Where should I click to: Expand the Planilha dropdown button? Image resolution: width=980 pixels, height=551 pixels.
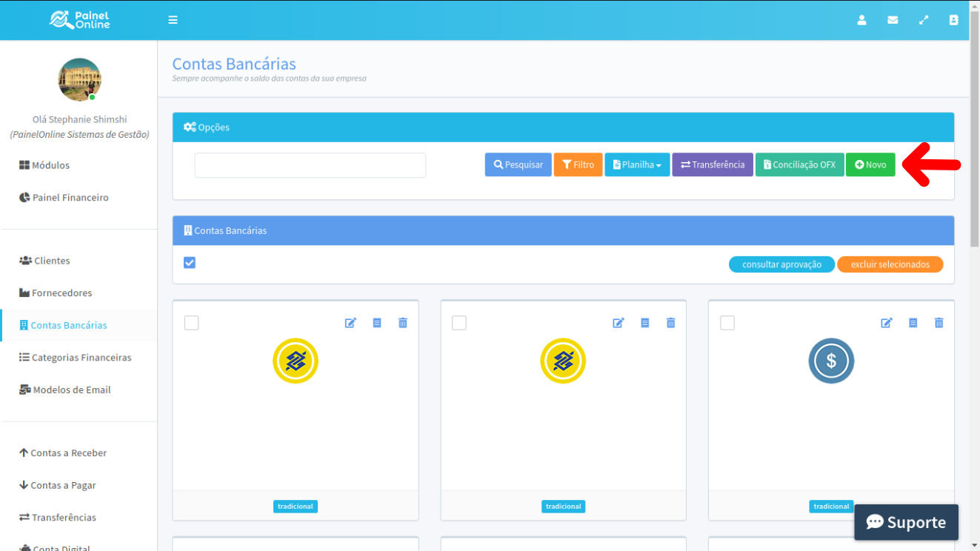tap(637, 164)
